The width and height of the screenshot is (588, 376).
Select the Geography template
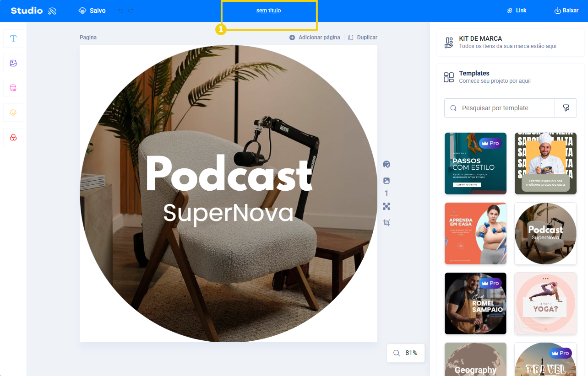coord(475,360)
